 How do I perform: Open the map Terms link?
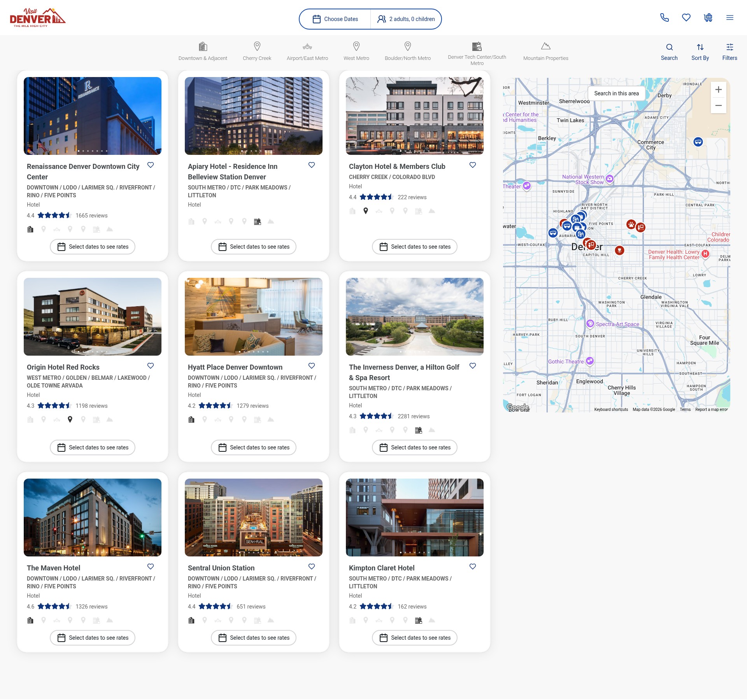click(x=685, y=409)
